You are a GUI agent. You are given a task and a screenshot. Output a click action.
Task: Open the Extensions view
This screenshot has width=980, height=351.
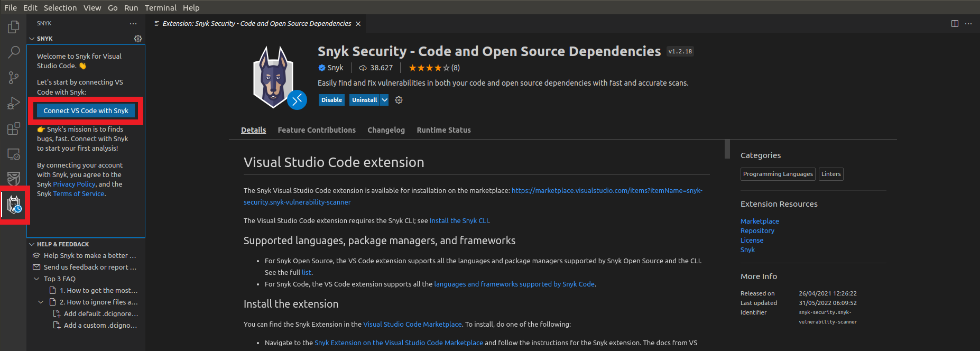pyautogui.click(x=14, y=128)
